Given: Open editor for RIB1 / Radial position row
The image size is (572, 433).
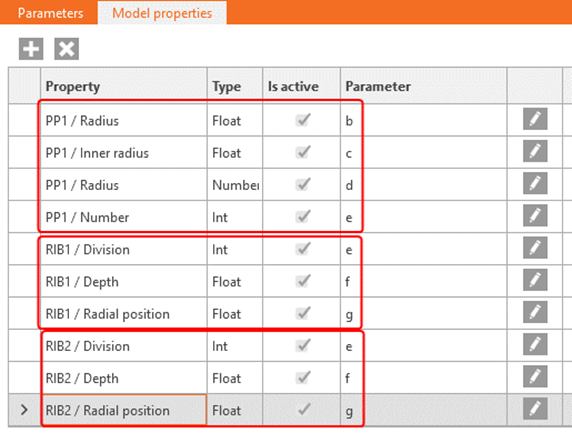Looking at the screenshot, I should [x=535, y=312].
